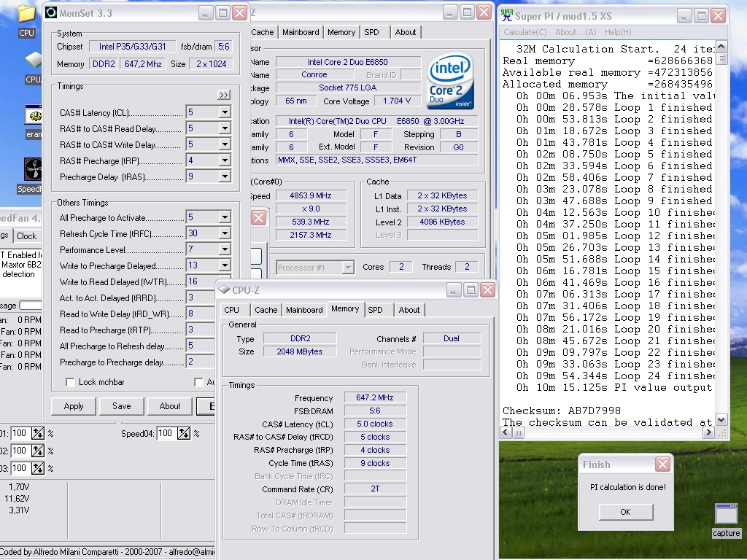Open the SpeedFan desktop shortcut icon
The height and width of the screenshot is (560, 747).
[34, 169]
